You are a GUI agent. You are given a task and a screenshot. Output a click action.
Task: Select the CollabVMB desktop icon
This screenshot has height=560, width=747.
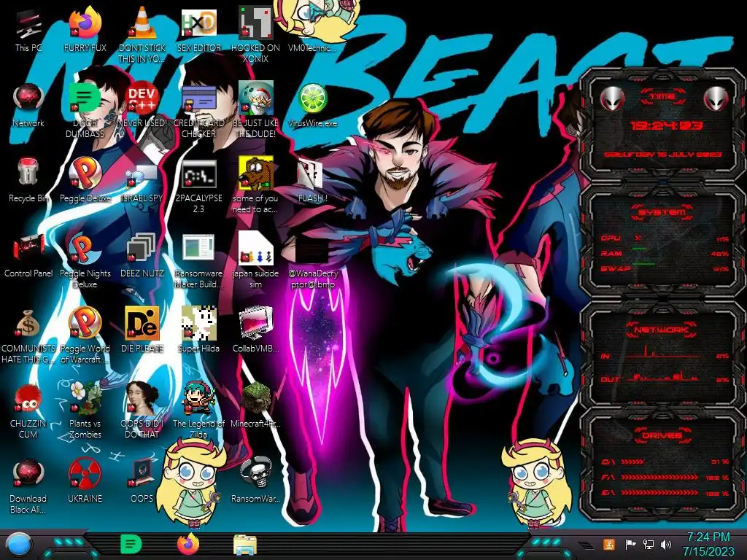[255, 329]
